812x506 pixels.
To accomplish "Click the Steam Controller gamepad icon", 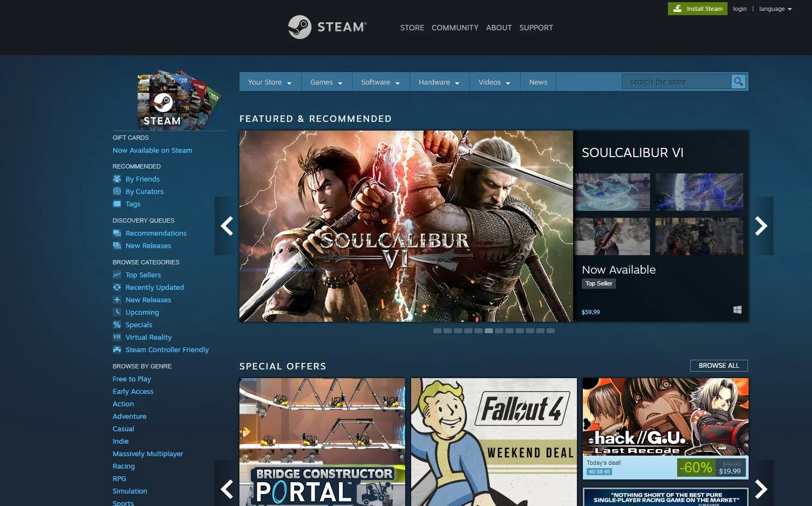I will (117, 349).
